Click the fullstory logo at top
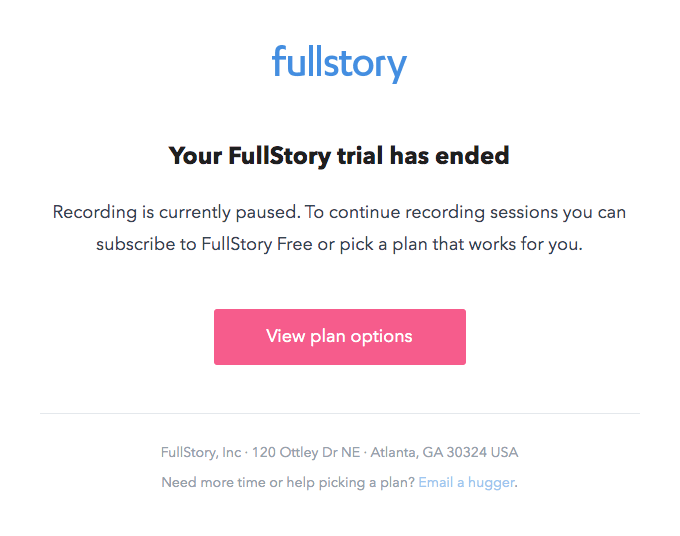The height and width of the screenshot is (536, 680). click(339, 63)
